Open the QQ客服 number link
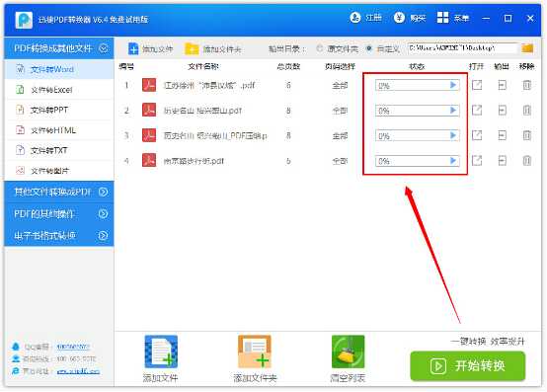Screen dimensions: 547x392 point(73,347)
